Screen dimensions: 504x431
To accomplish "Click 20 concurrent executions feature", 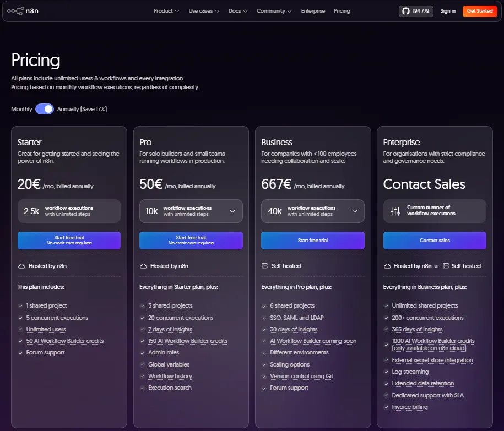I will 181,318.
